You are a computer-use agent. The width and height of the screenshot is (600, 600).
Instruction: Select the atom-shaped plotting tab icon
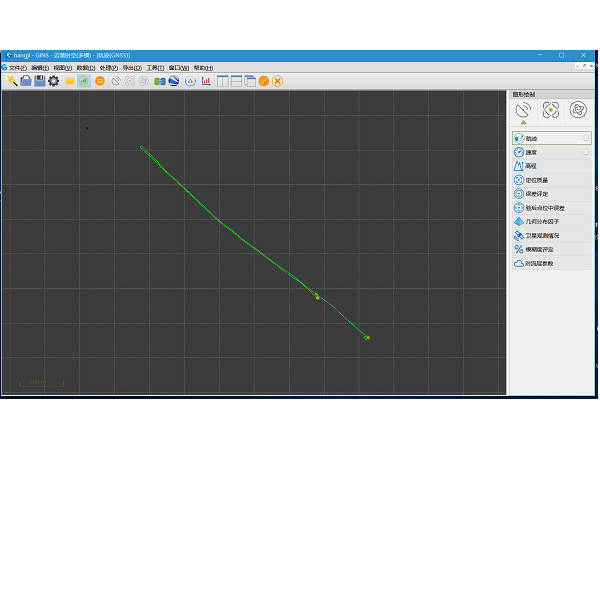click(577, 110)
